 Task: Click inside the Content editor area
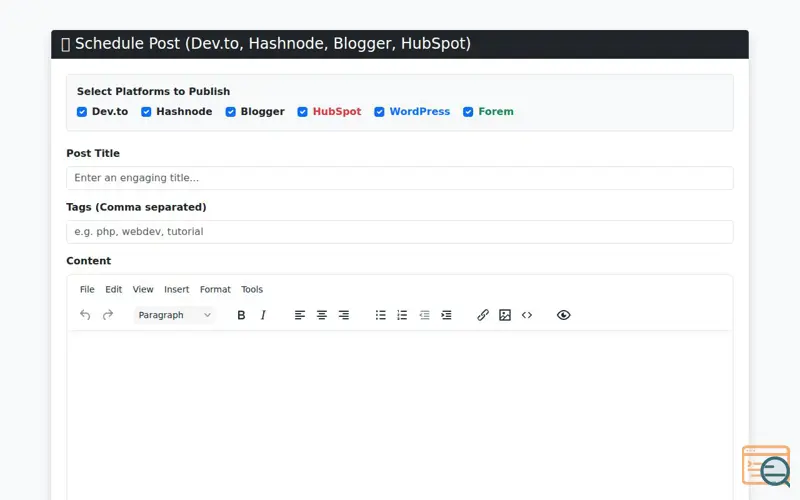point(400,414)
